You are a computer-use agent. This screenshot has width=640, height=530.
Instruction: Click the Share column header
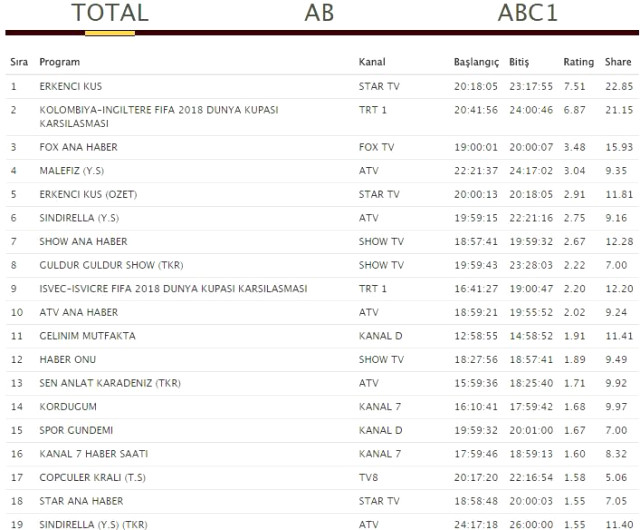(x=618, y=62)
